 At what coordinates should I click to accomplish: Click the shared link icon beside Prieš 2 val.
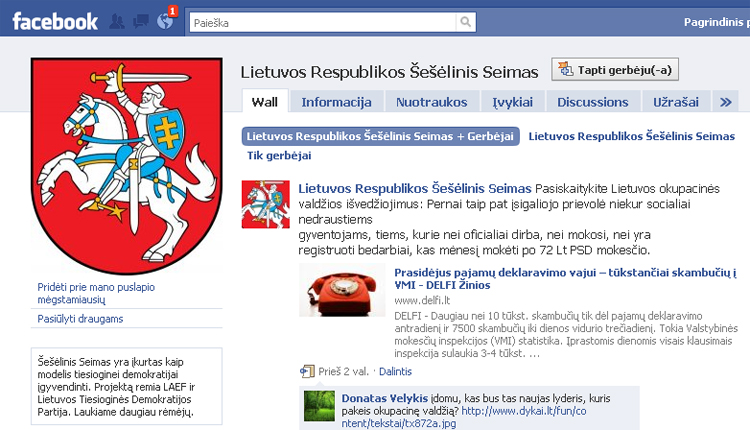pos(307,371)
